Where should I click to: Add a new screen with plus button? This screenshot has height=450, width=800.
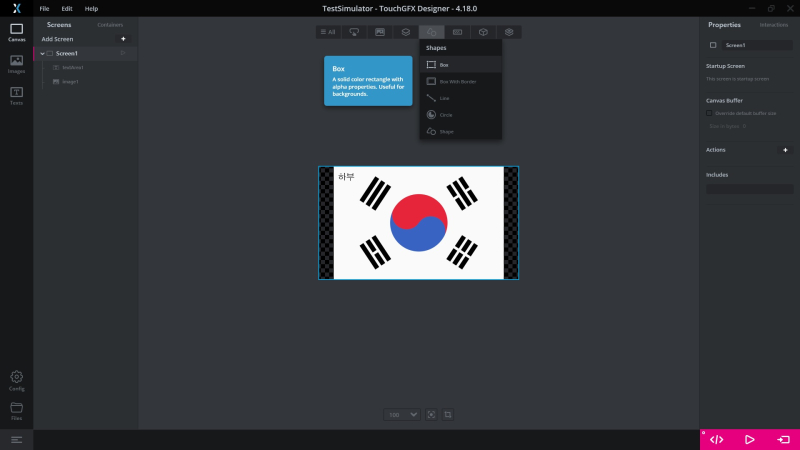[x=123, y=39]
